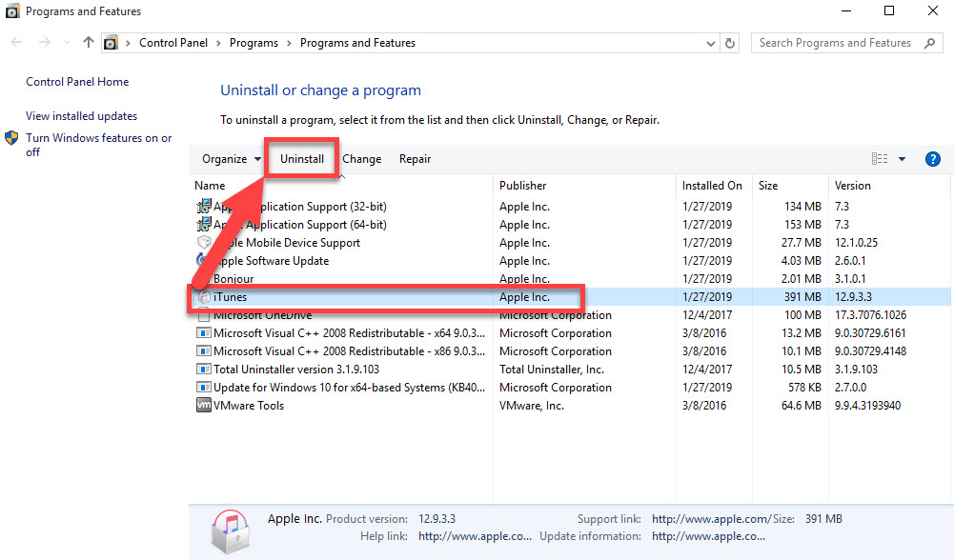
Task: Refresh the Programs and Features list
Action: click(x=730, y=43)
